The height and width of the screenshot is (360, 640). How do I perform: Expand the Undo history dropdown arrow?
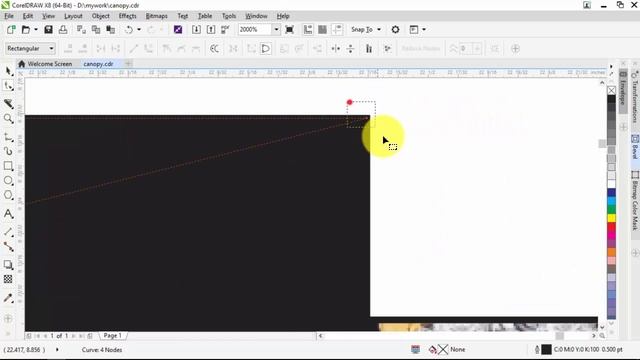tap(139, 29)
